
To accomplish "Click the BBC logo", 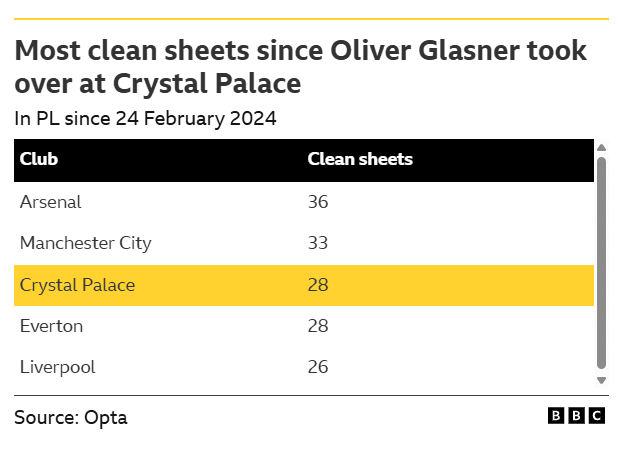I will 576,416.
